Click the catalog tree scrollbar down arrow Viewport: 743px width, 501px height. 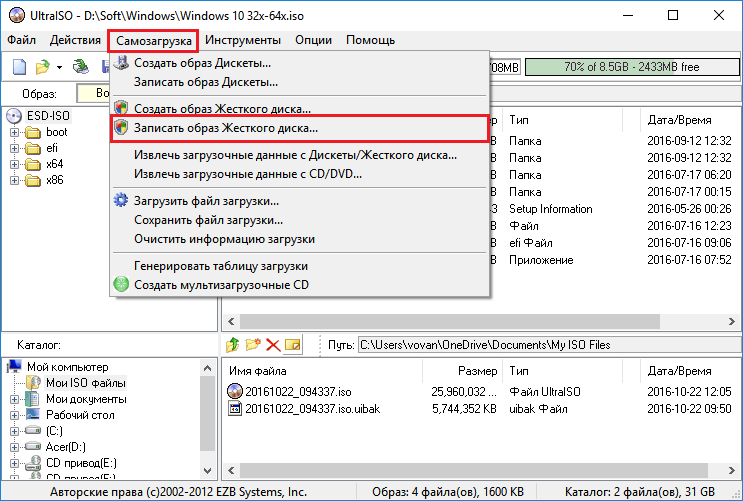coord(207,471)
